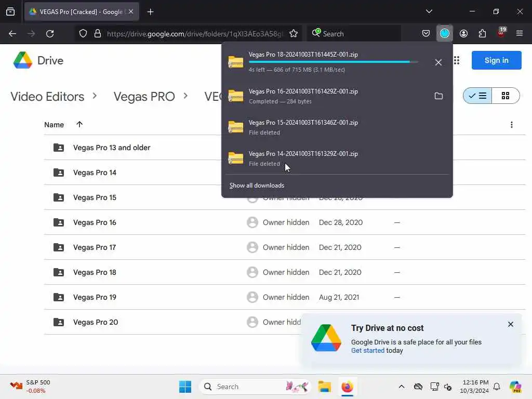
Task: Click the uBlock extension icon with badge 19
Action: tap(501, 33)
